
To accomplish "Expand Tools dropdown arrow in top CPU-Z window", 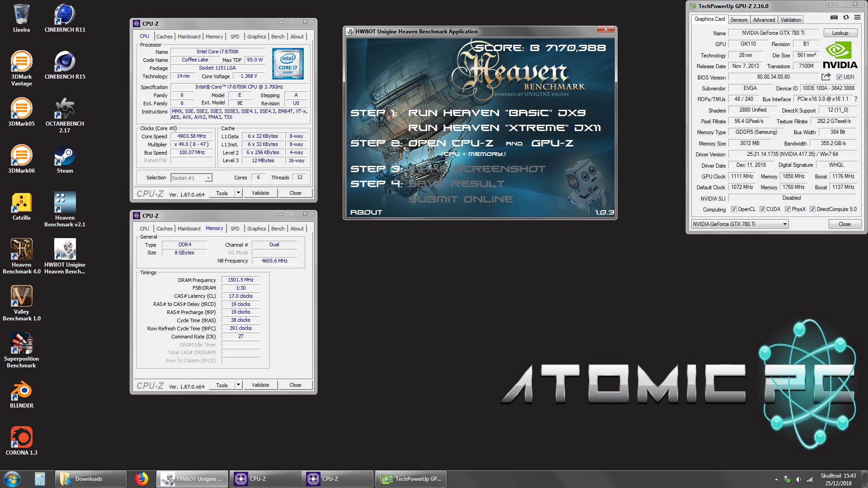I will tap(238, 193).
